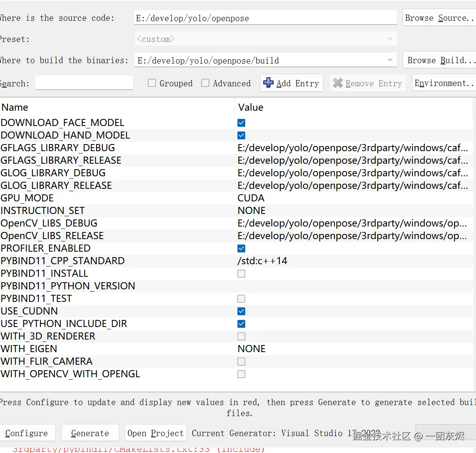This screenshot has height=453, width=476.
Task: Click Browse Source button
Action: [x=439, y=18]
